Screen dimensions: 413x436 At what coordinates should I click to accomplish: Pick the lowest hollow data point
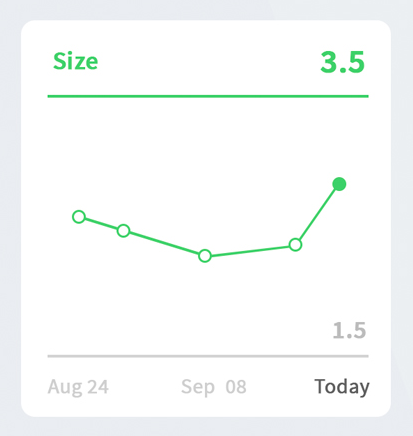tap(205, 256)
